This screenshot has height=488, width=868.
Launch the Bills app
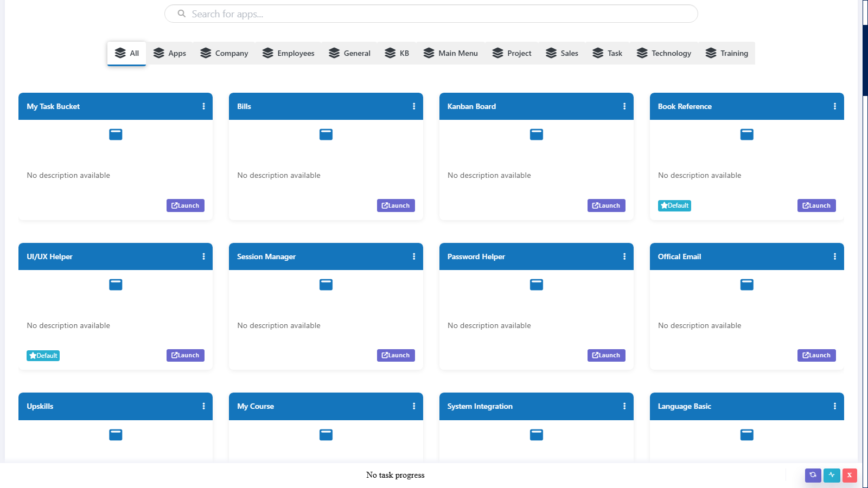pyautogui.click(x=396, y=206)
